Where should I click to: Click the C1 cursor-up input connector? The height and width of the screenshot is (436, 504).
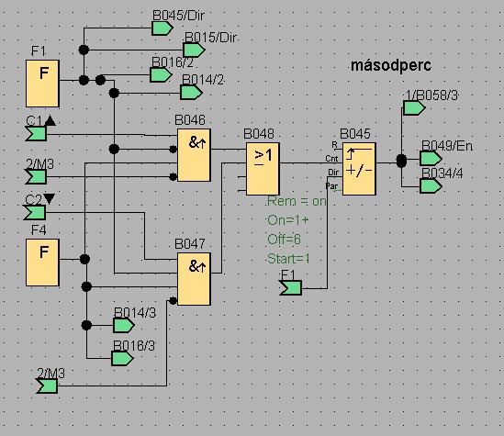(x=36, y=133)
